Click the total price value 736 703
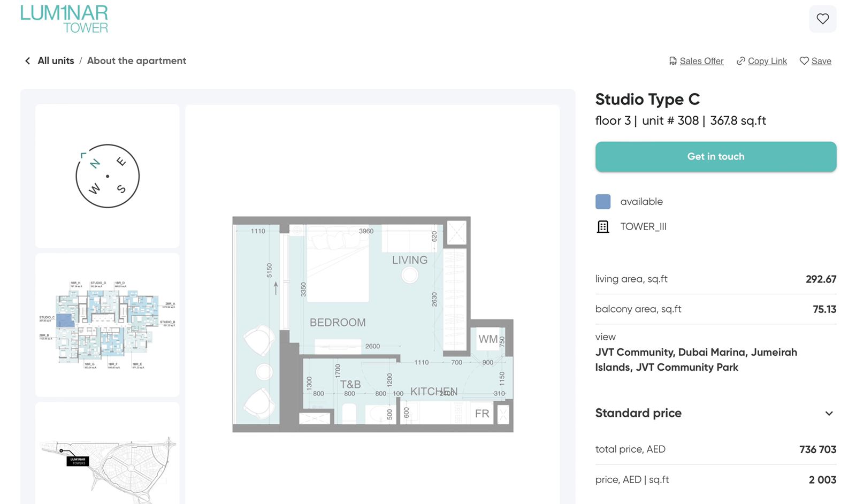Viewport: 856px width, 504px height. click(817, 449)
